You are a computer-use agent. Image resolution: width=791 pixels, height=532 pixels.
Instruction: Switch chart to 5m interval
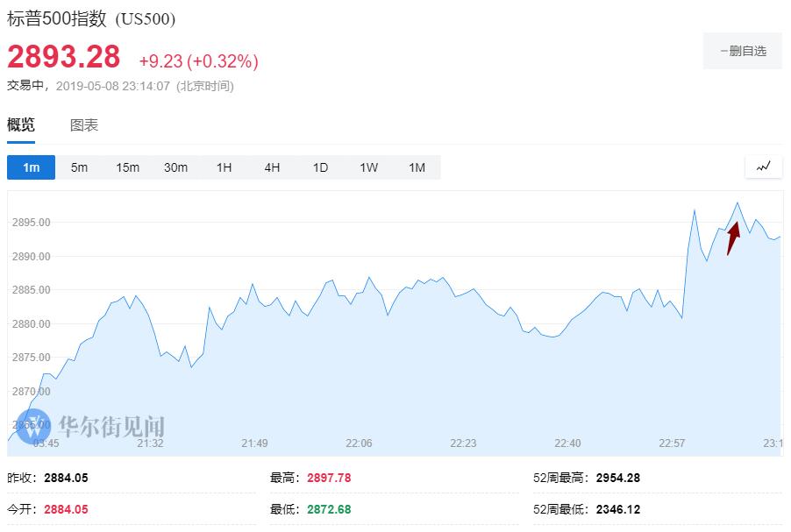coord(79,167)
